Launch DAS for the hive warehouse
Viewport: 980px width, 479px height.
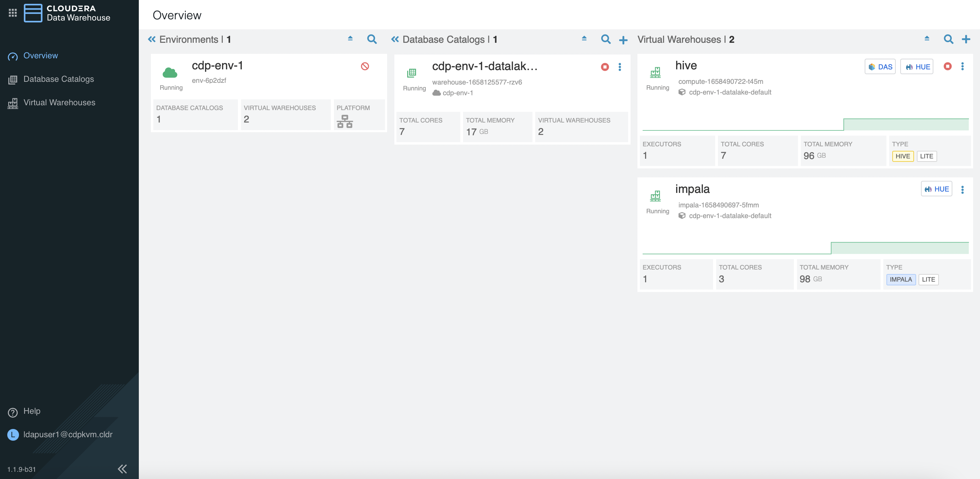tap(880, 67)
